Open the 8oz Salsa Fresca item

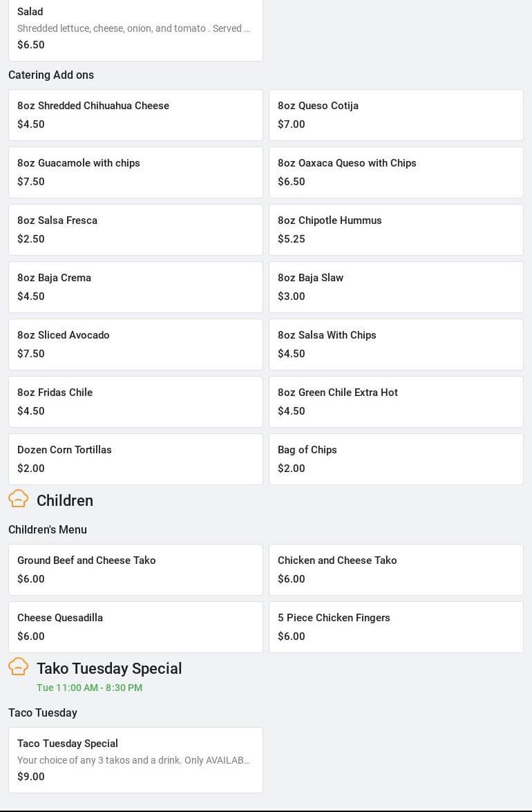[135, 229]
